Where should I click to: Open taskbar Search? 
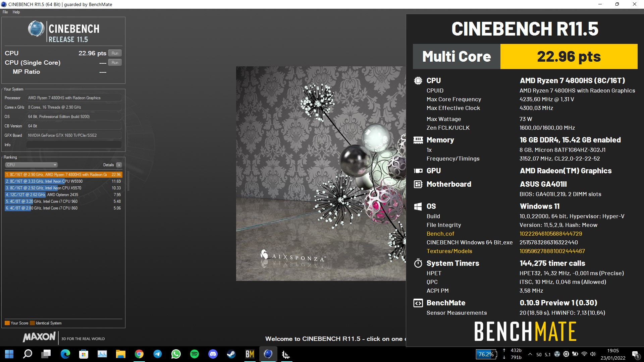[x=28, y=354]
